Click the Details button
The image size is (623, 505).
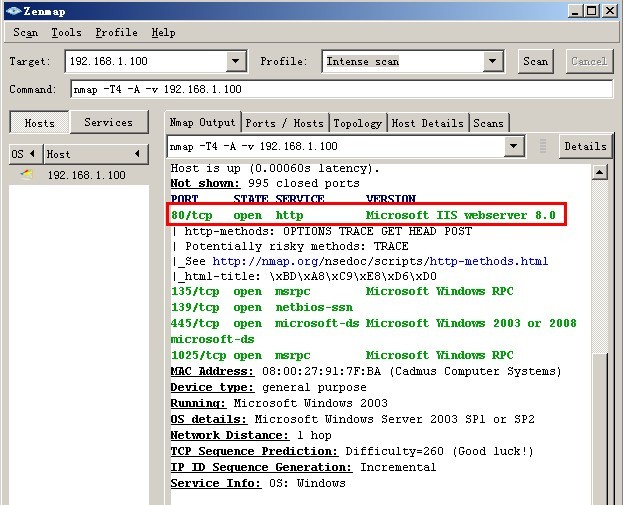click(x=585, y=146)
